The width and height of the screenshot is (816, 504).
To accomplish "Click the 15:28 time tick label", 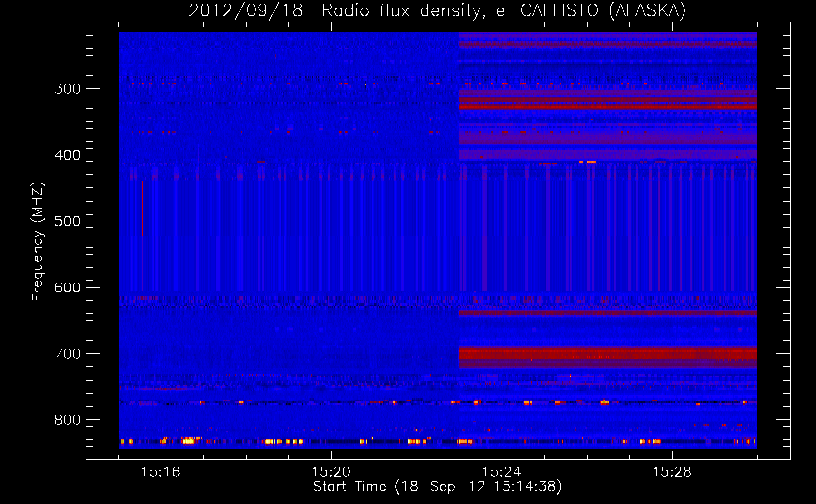I will 672,472.
